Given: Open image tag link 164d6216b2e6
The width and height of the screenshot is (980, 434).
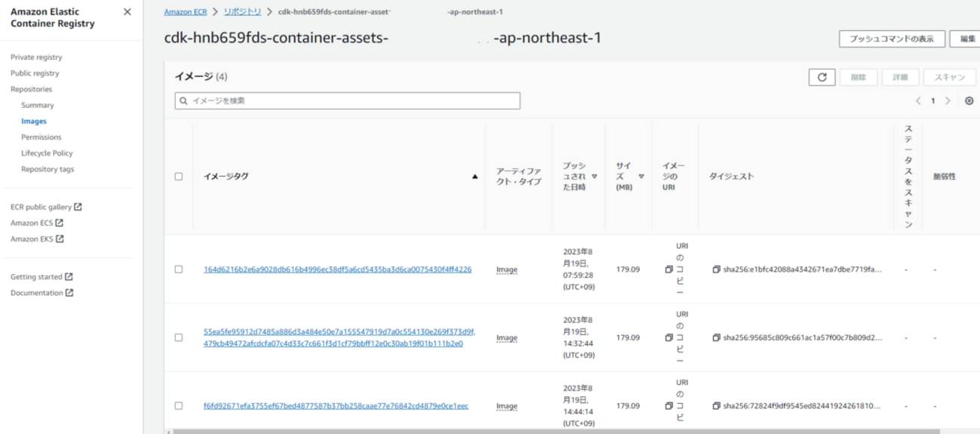Looking at the screenshot, I should (337, 269).
